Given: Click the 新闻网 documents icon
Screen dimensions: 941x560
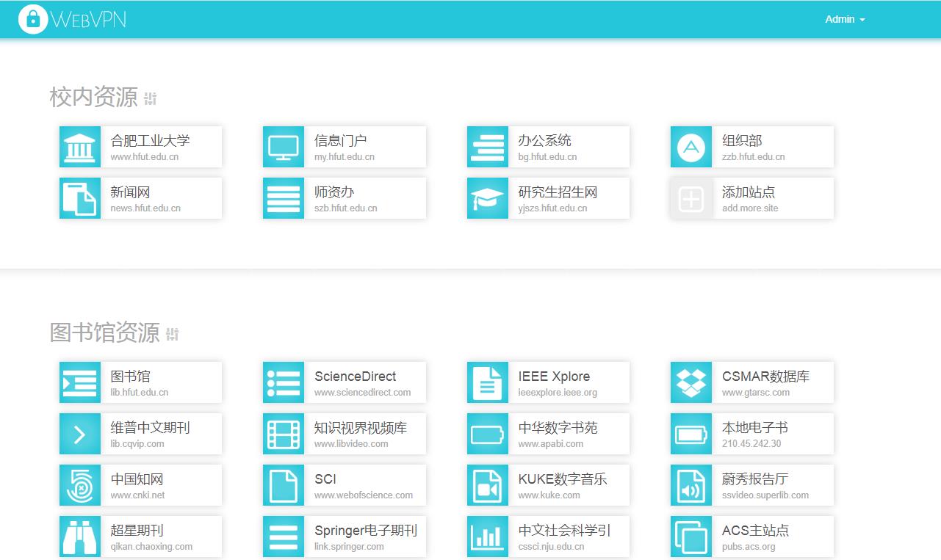Looking at the screenshot, I should (x=80, y=198).
